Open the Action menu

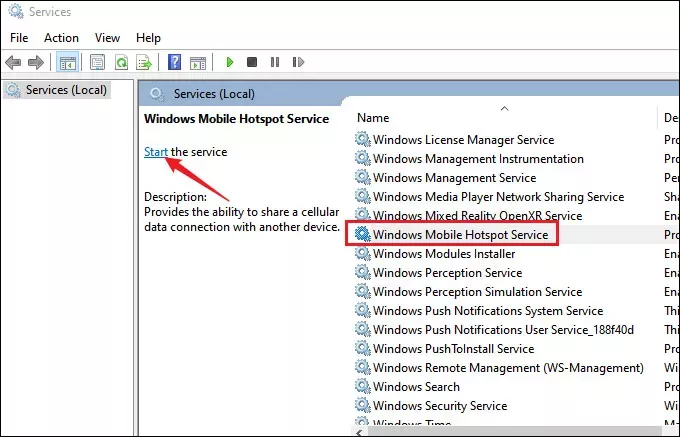[61, 38]
